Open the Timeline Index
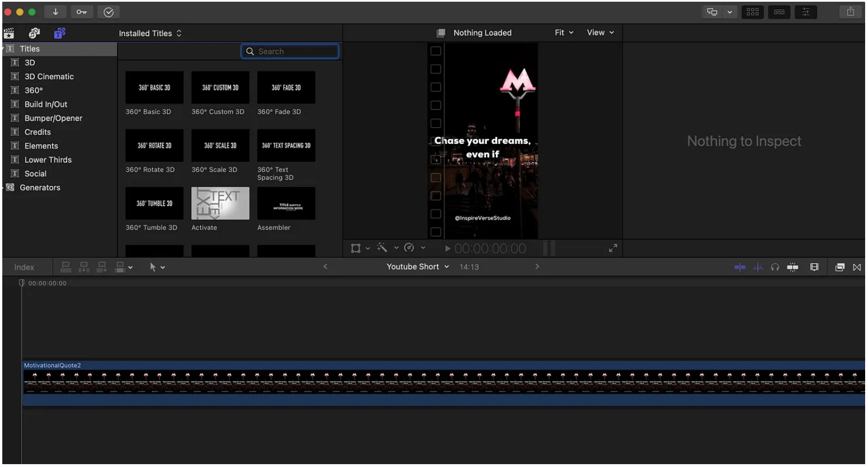 click(24, 267)
